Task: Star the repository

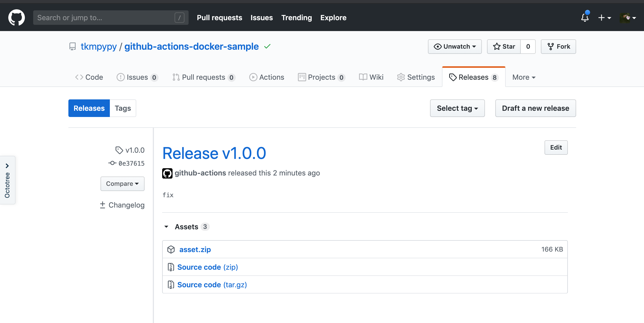Action: [x=504, y=47]
